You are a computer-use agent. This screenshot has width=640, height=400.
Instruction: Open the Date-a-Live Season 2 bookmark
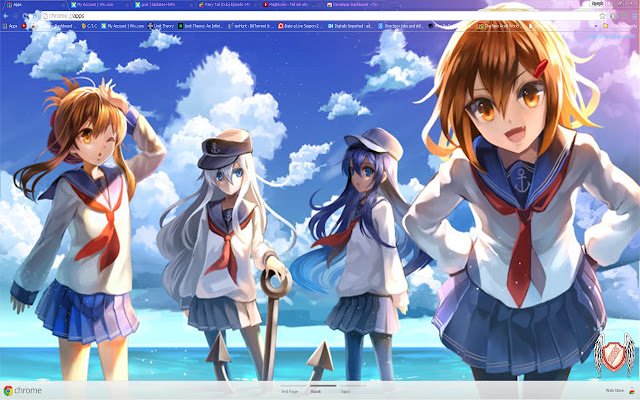[x=301, y=26]
